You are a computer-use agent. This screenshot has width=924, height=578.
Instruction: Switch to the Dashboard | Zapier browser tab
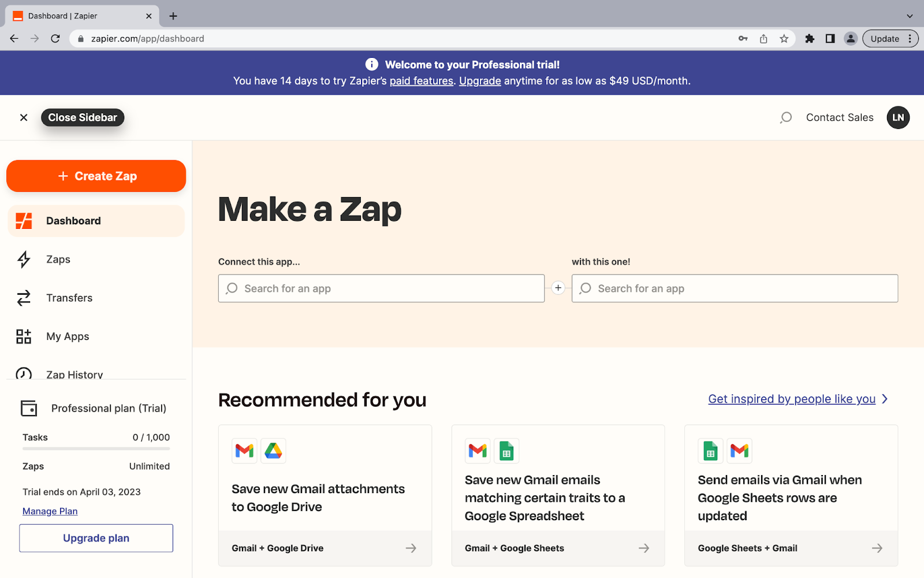pos(75,16)
